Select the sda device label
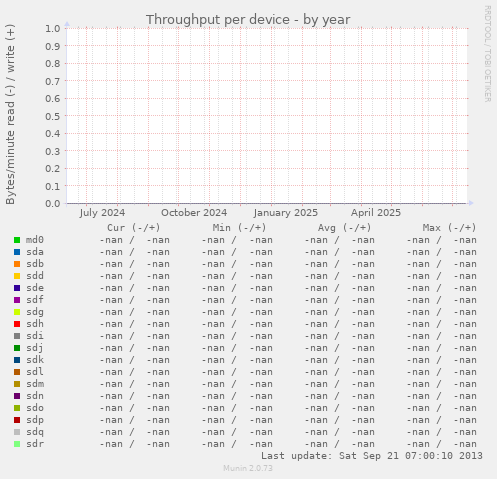 coord(35,252)
